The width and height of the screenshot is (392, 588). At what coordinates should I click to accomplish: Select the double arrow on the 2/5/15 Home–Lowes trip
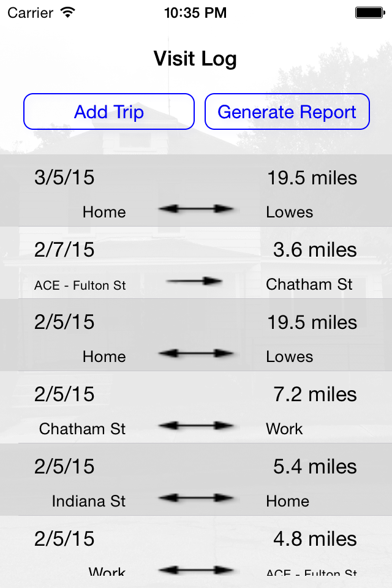[x=196, y=353]
